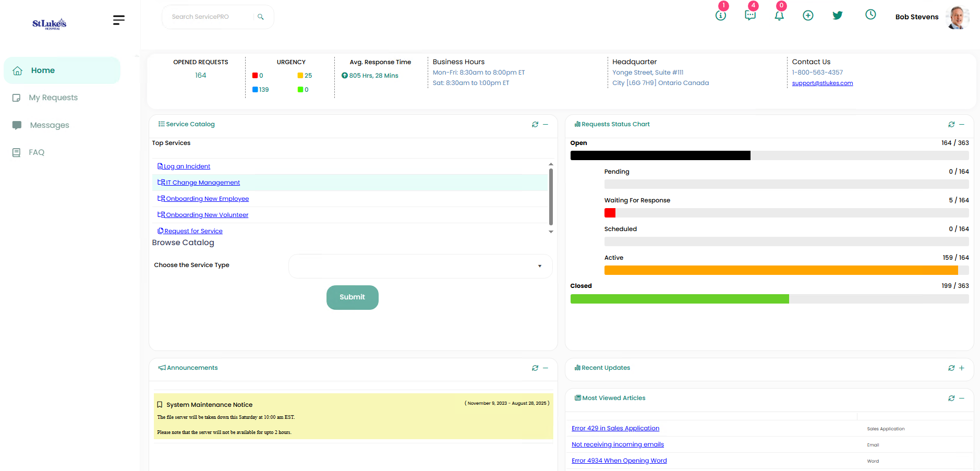The image size is (980, 471).
Task: Refresh the Requests Status Chart panel
Action: 951,125
